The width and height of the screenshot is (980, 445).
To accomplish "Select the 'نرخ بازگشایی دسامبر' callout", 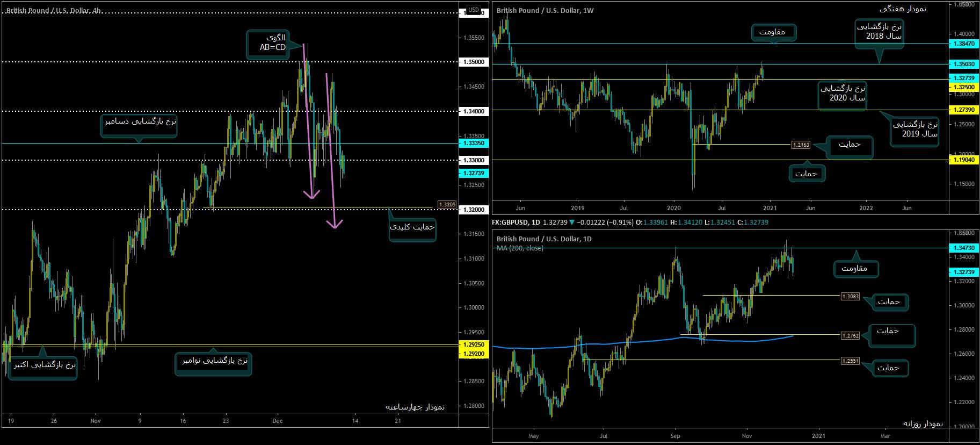I will tap(140, 126).
